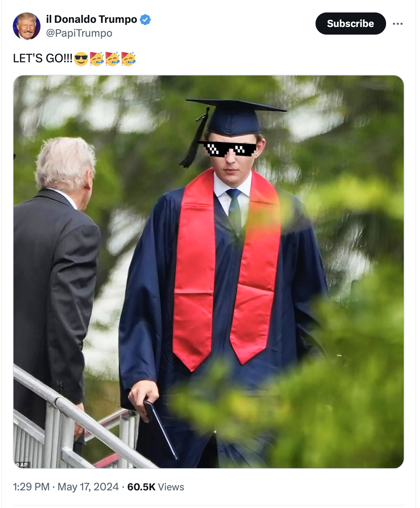Screen dimensions: 420x508
Task: Open the @PapiTrumpo handle link
Action: (79, 33)
